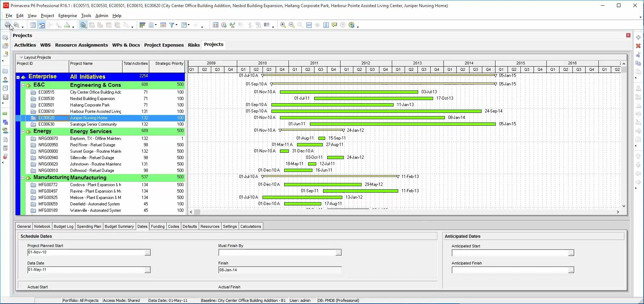Image resolution: width=644 pixels, height=304 pixels.
Task: Click the Gantt chart horizontal scrollbar thumb
Action: click(197, 212)
